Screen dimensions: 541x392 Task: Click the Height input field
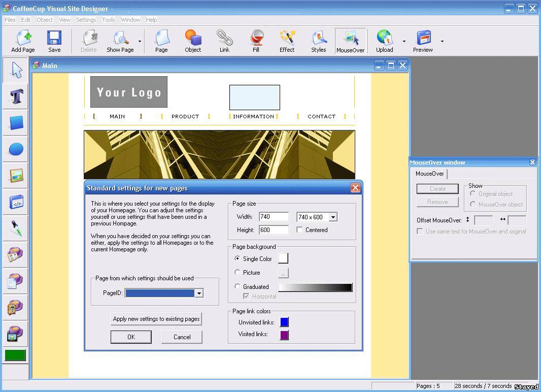coord(274,230)
